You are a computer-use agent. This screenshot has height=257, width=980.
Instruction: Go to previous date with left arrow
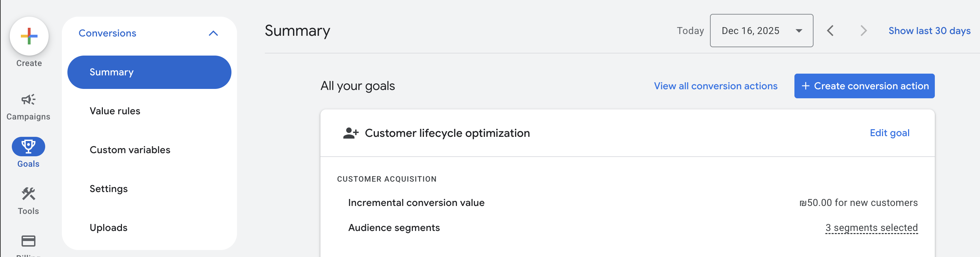tap(830, 31)
